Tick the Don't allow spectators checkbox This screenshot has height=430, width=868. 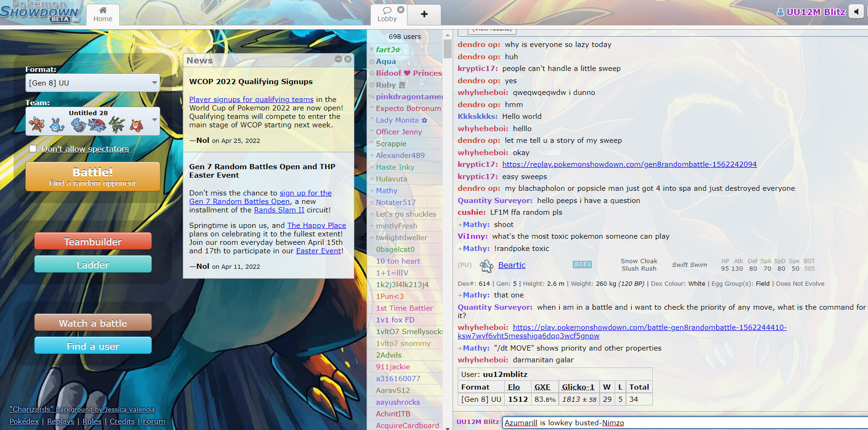33,149
